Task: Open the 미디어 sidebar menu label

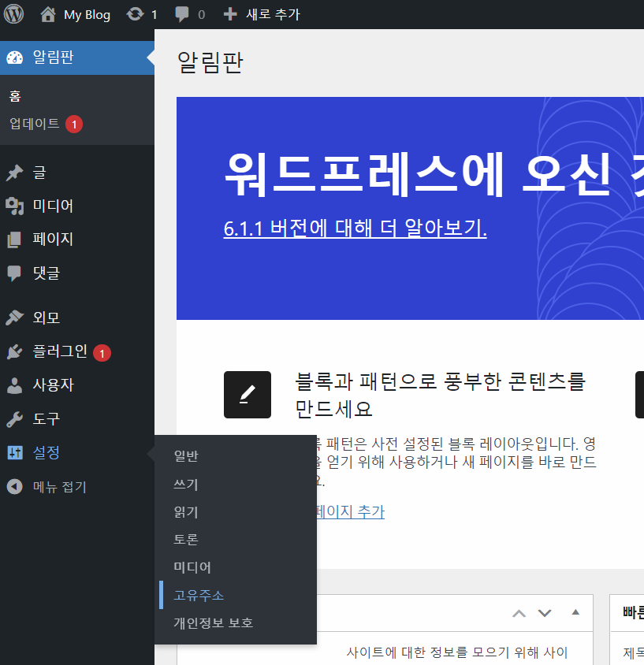Action: point(53,206)
